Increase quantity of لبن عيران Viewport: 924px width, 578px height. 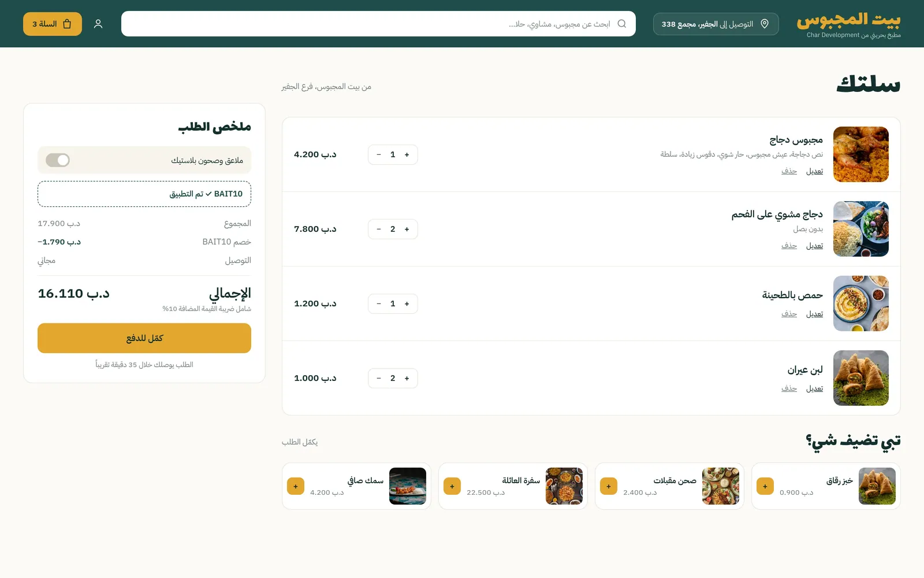[x=407, y=379]
